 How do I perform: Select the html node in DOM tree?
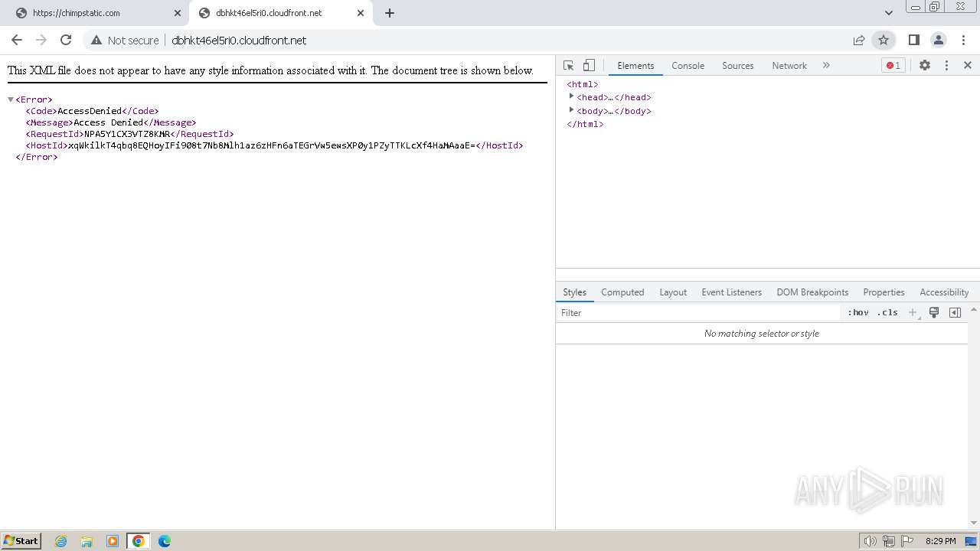[582, 84]
